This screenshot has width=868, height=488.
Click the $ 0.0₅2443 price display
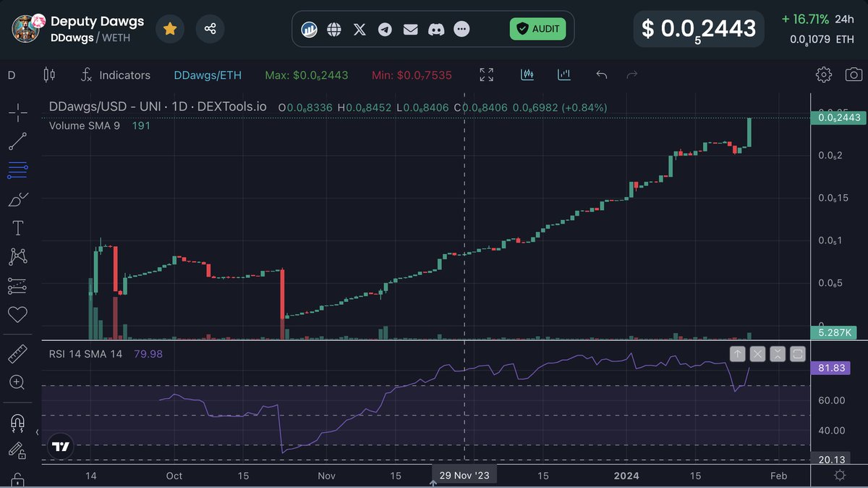coord(699,29)
